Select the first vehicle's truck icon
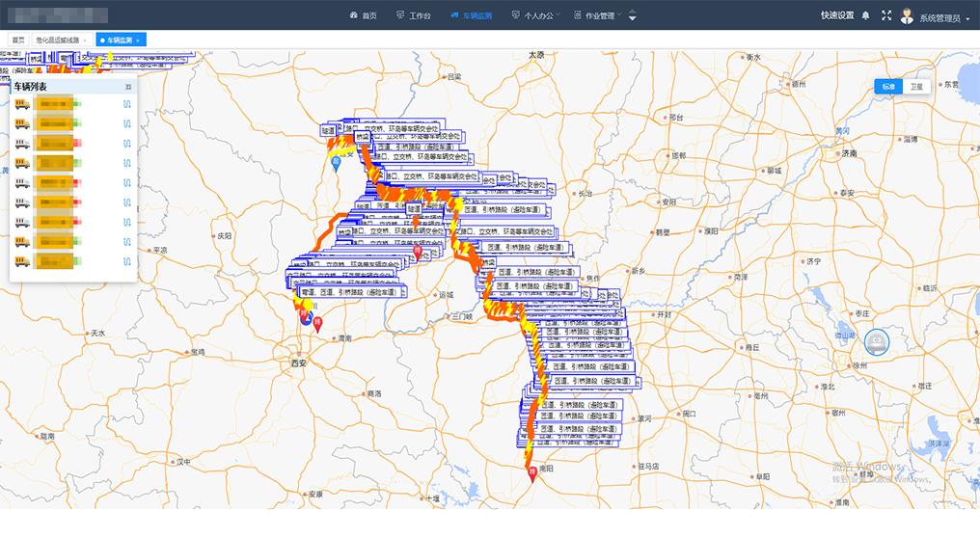The height and width of the screenshot is (537, 980). click(x=22, y=104)
